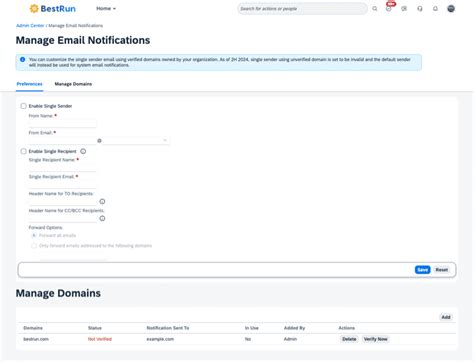Viewport: 474px width, 362px height.
Task: Click the BestRun logo
Action: (52, 9)
